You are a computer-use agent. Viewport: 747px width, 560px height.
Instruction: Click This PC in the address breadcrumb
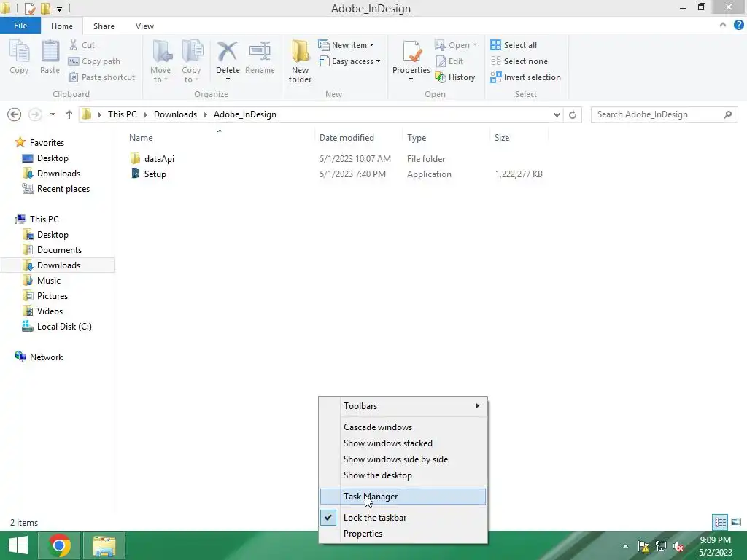(122, 114)
